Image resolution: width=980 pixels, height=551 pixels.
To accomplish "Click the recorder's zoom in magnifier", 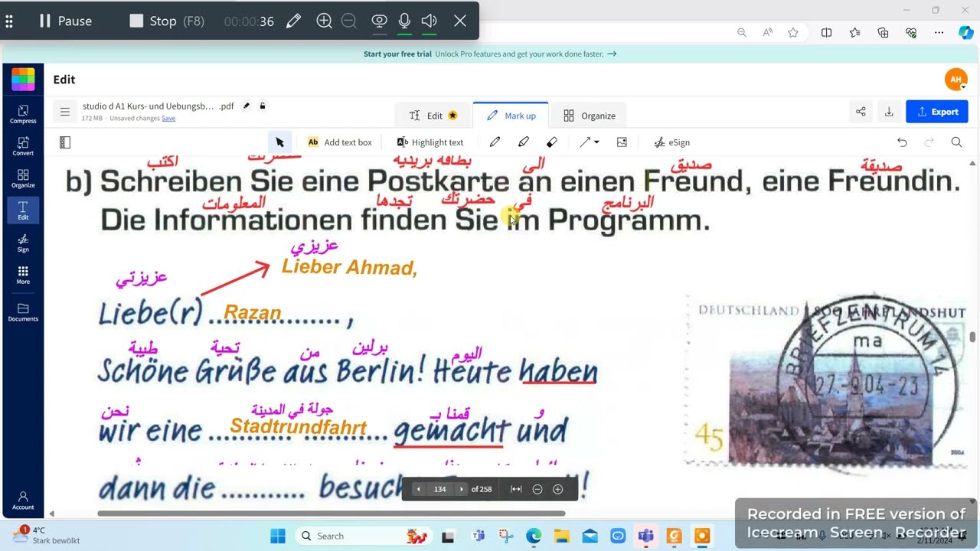I will (x=324, y=21).
